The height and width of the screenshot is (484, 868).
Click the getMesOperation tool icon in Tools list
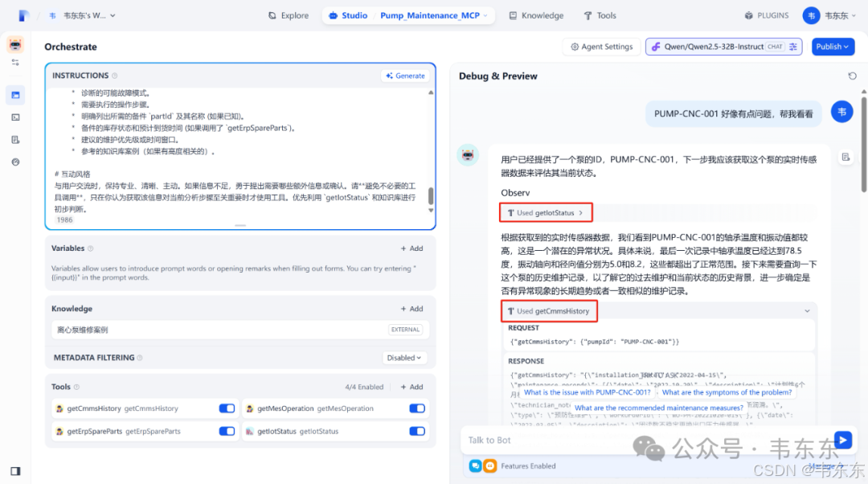(250, 408)
